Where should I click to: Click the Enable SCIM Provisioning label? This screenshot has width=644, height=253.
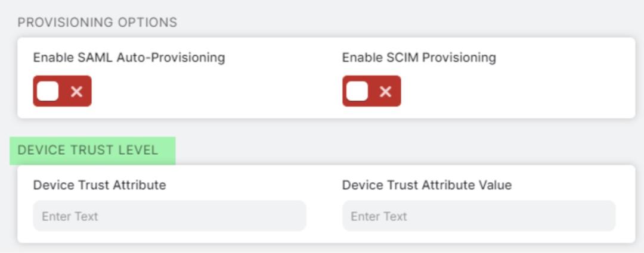pyautogui.click(x=419, y=58)
